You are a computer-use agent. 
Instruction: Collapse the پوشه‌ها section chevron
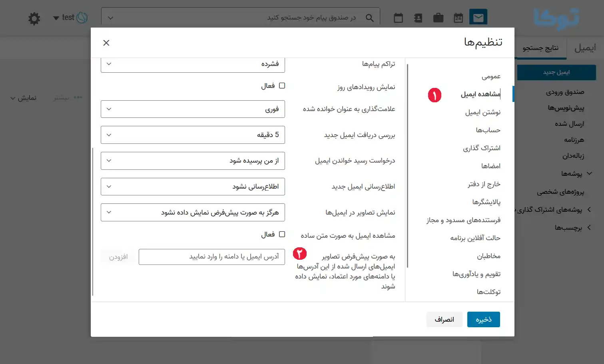pos(589,174)
